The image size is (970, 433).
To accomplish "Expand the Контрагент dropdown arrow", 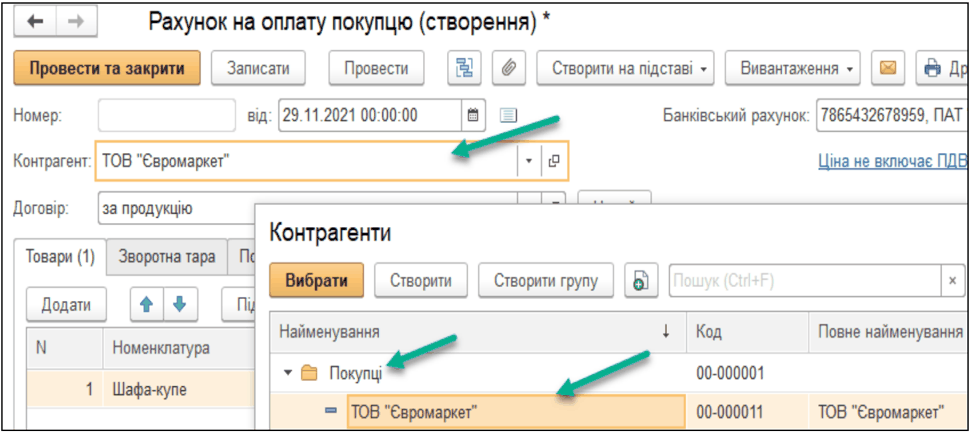I will pos(529,160).
